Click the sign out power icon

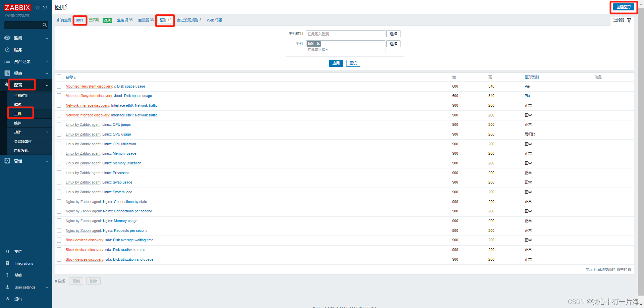click(x=7, y=299)
